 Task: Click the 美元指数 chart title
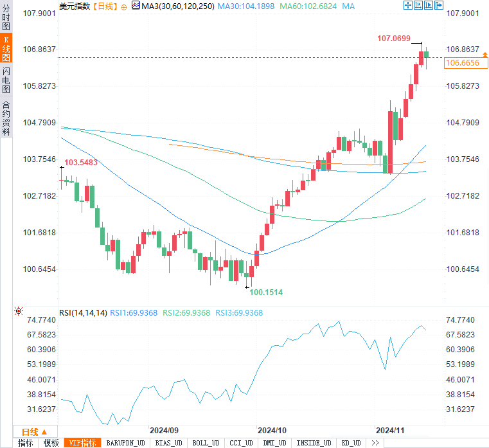75,6
